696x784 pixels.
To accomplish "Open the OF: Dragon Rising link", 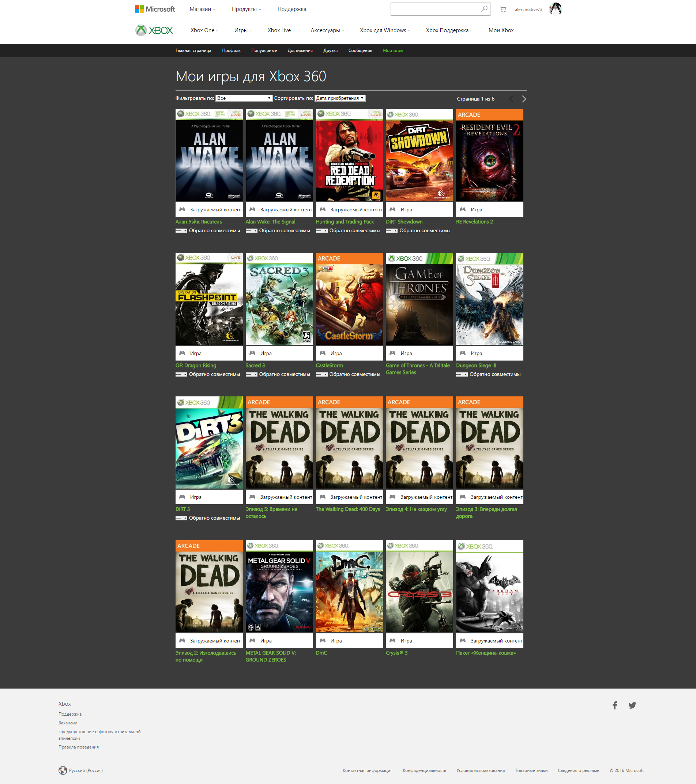I will coord(196,366).
